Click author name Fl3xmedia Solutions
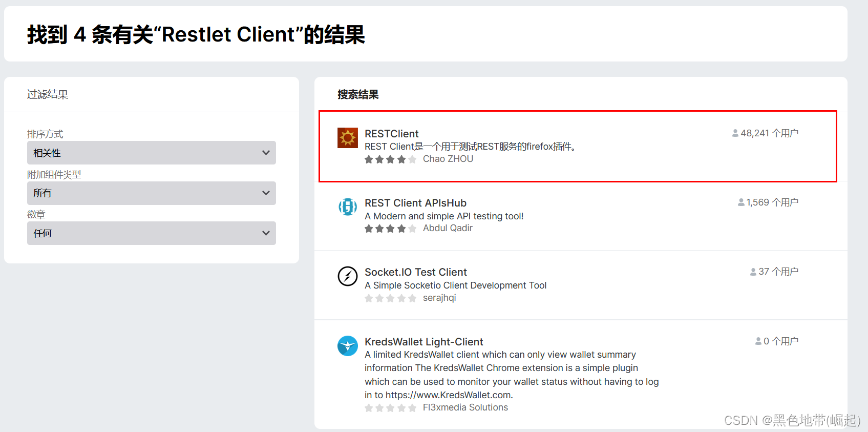868x432 pixels. (x=465, y=407)
